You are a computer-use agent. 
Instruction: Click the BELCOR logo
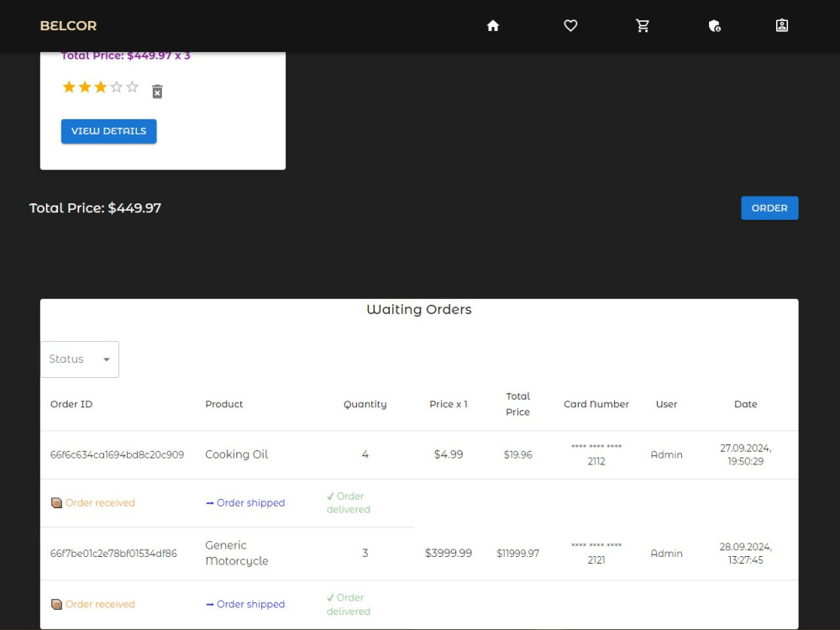pyautogui.click(x=68, y=26)
